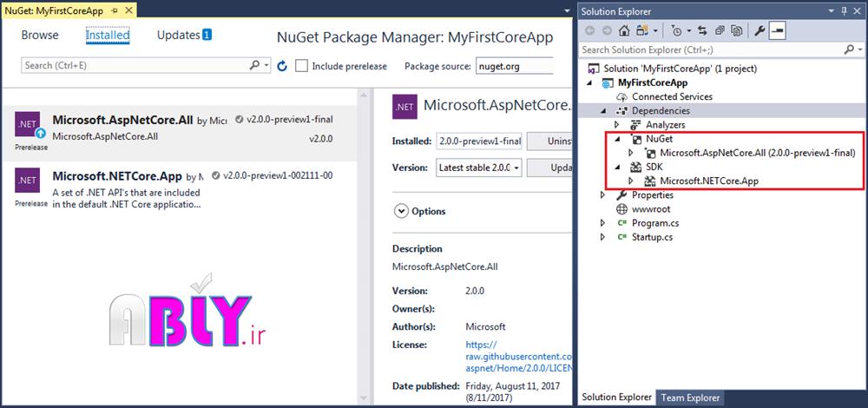Click the .NET logo in package details pane
Image resolution: width=868 pixels, height=408 pixels.
pyautogui.click(x=404, y=106)
